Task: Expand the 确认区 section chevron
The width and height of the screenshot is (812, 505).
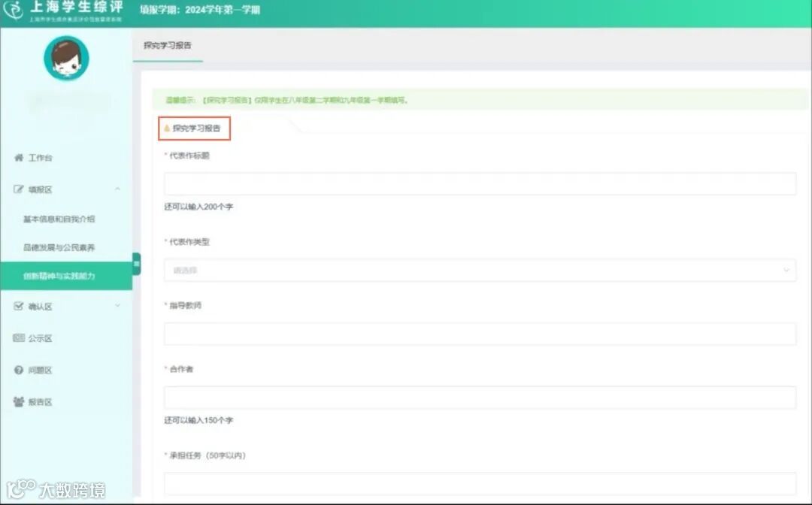Action: click(117, 306)
